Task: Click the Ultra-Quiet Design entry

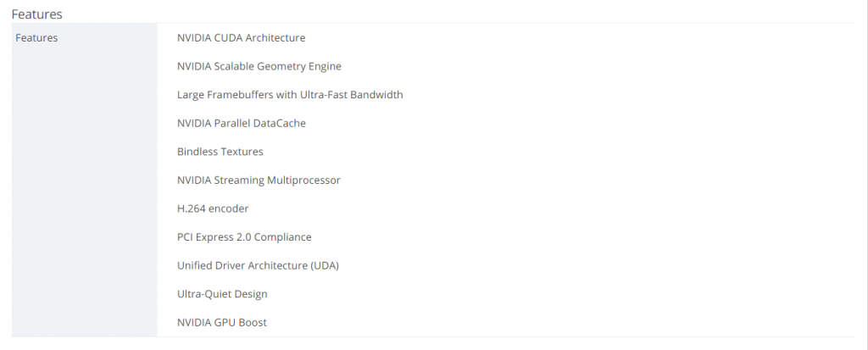Action: pyautogui.click(x=222, y=294)
